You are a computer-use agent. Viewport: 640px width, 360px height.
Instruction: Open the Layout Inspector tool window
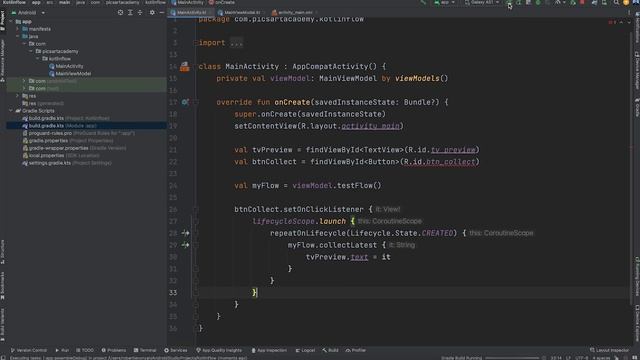pyautogui.click(x=610, y=350)
